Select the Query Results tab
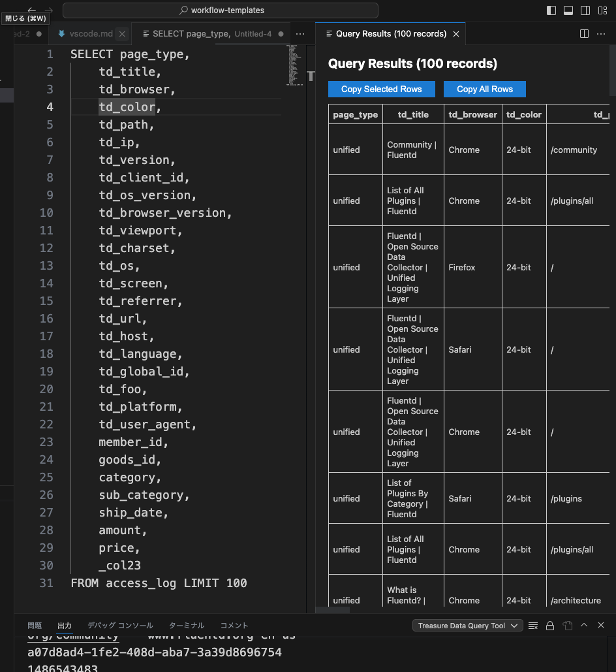Screen dimensions: 616x672 coord(390,34)
